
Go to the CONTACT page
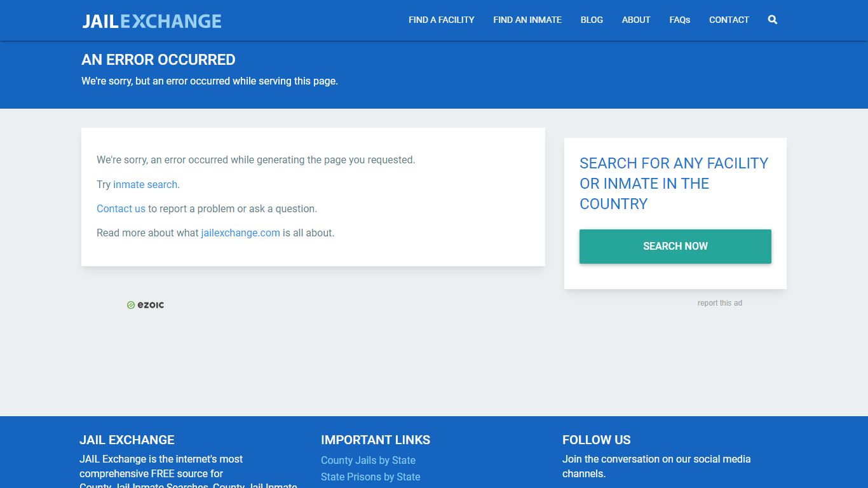tap(729, 20)
